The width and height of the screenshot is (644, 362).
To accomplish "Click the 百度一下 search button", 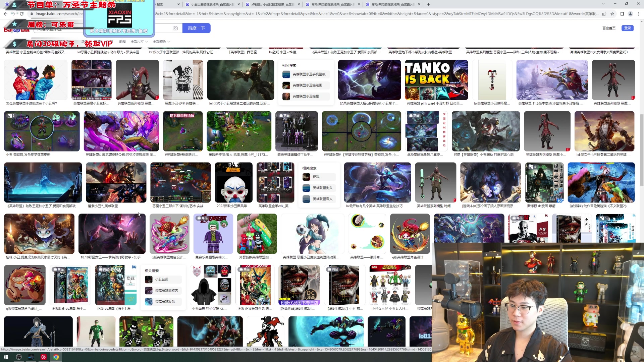I will point(196,28).
